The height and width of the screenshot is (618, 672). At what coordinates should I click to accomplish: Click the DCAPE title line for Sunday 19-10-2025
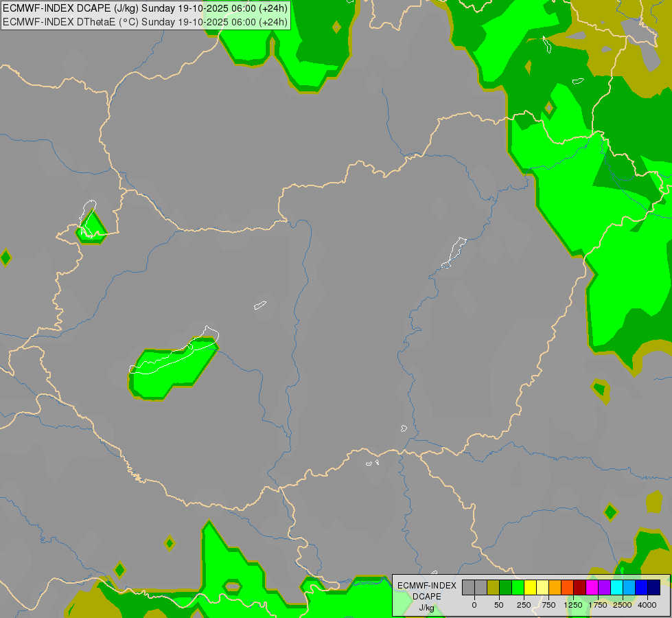(x=145, y=8)
